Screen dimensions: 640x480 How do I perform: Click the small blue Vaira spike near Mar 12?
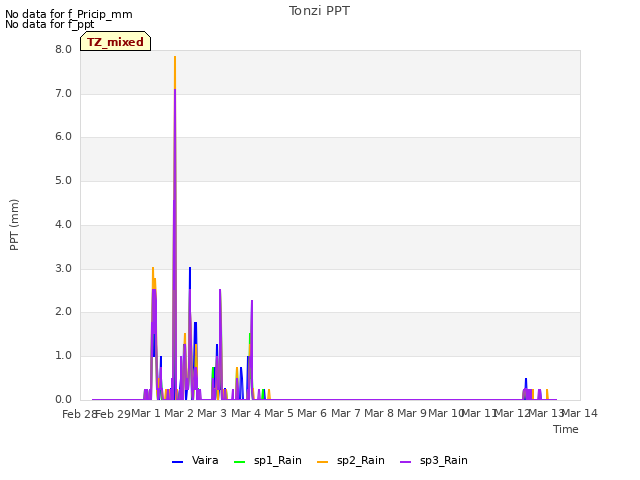(x=526, y=383)
